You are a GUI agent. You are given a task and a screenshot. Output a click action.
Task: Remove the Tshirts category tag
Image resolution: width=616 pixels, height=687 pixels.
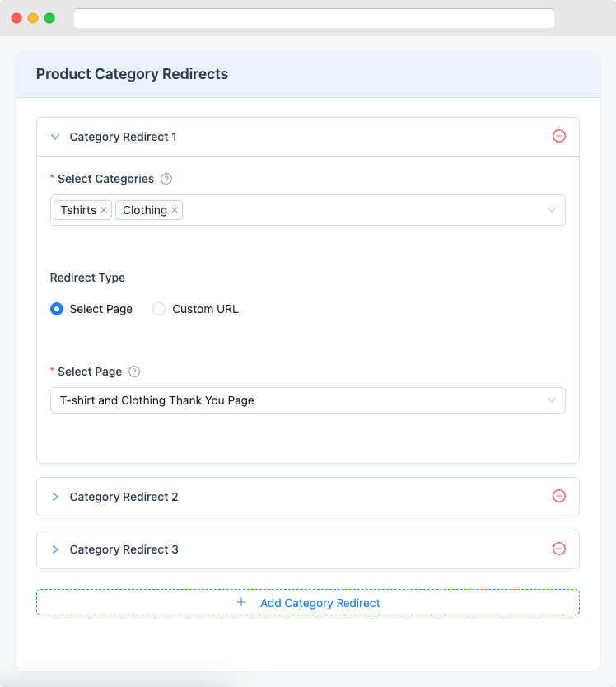point(104,210)
